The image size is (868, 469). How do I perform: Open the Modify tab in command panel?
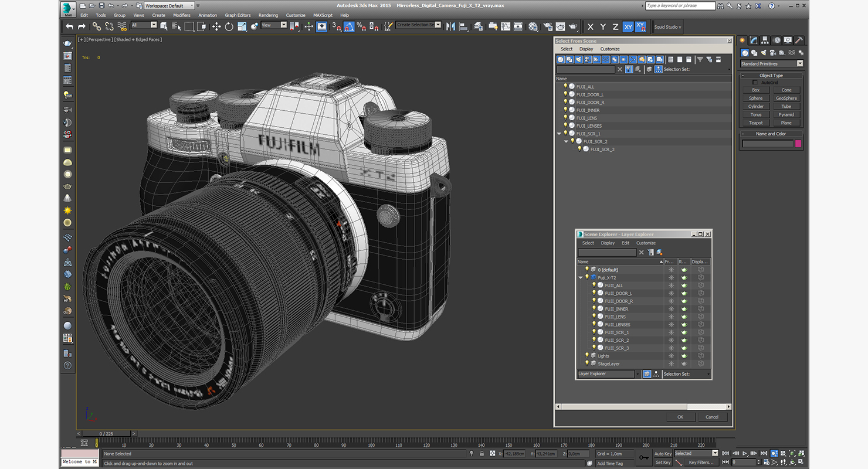[x=755, y=40]
